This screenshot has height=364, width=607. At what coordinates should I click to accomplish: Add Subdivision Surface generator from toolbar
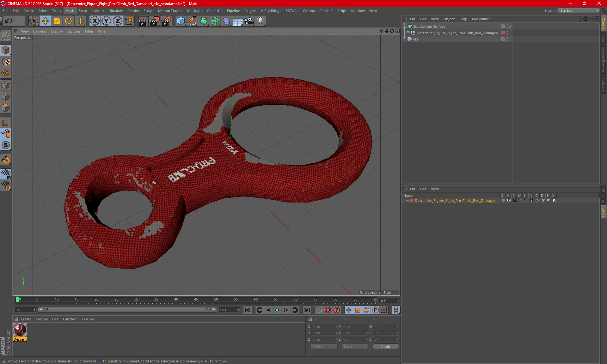(204, 21)
